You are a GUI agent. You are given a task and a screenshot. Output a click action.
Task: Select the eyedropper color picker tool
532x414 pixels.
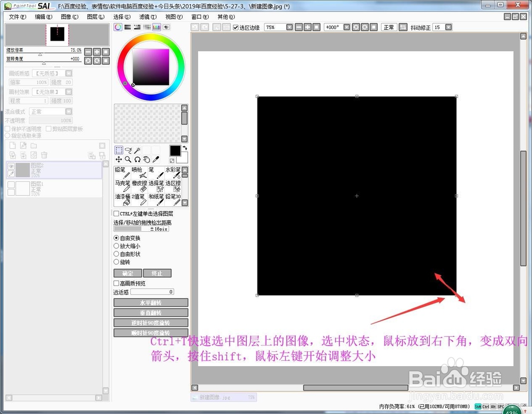(156, 159)
